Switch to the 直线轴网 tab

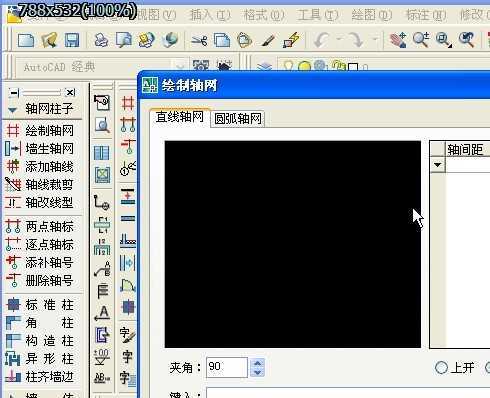pos(180,117)
